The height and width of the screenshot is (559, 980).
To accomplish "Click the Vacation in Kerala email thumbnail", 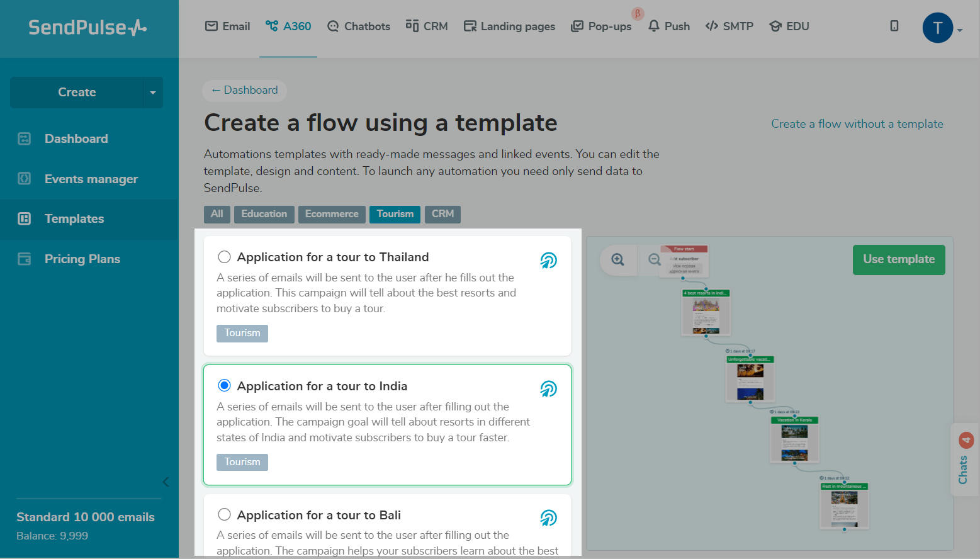I will coord(794,440).
